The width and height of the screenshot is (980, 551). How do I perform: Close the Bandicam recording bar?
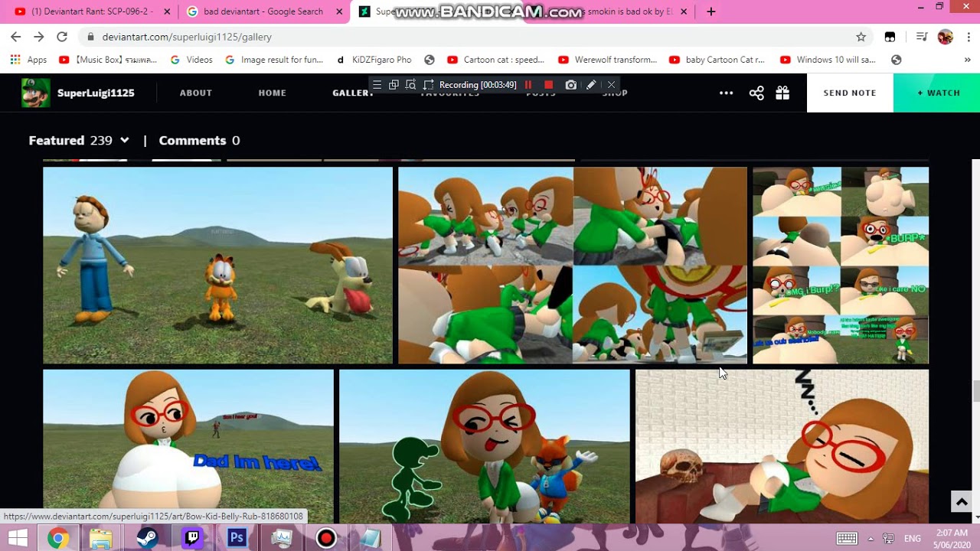point(611,85)
